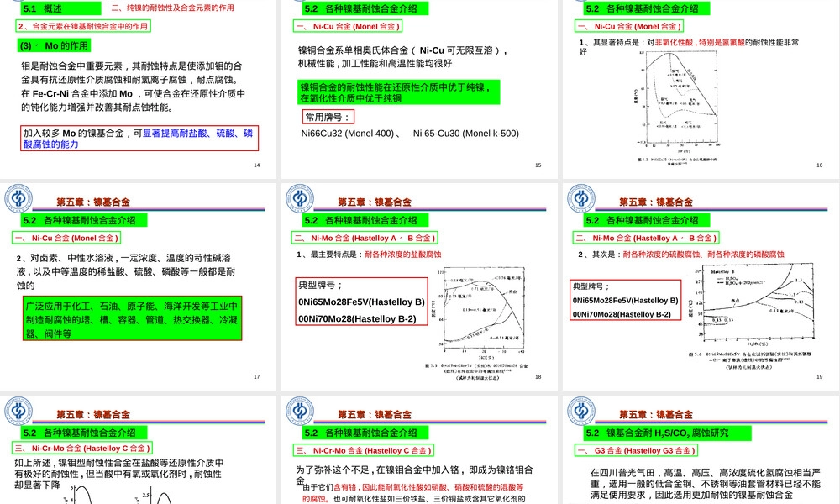This screenshot has width=840, height=504.
Task: Click '(3) Mo 的作用' green label
Action: (x=54, y=45)
